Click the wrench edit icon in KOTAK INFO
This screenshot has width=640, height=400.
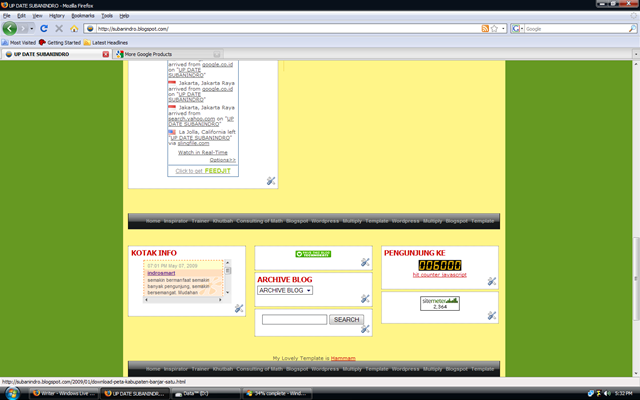pos(239,309)
